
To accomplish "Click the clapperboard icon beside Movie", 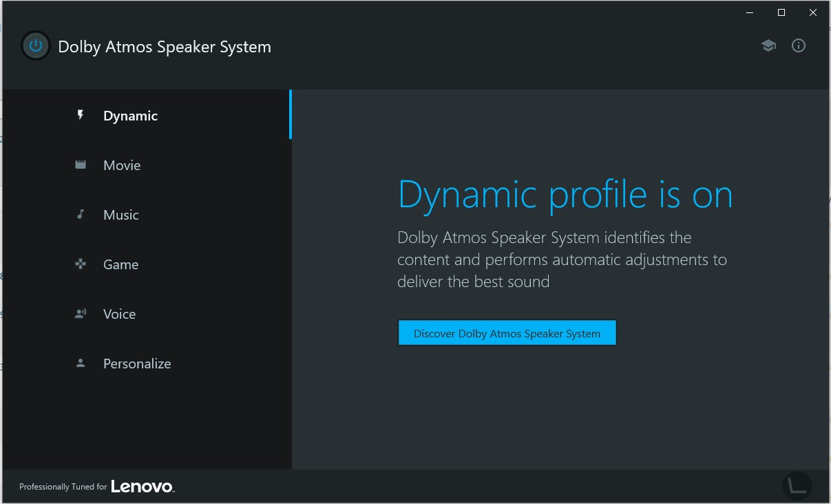I will 81,165.
